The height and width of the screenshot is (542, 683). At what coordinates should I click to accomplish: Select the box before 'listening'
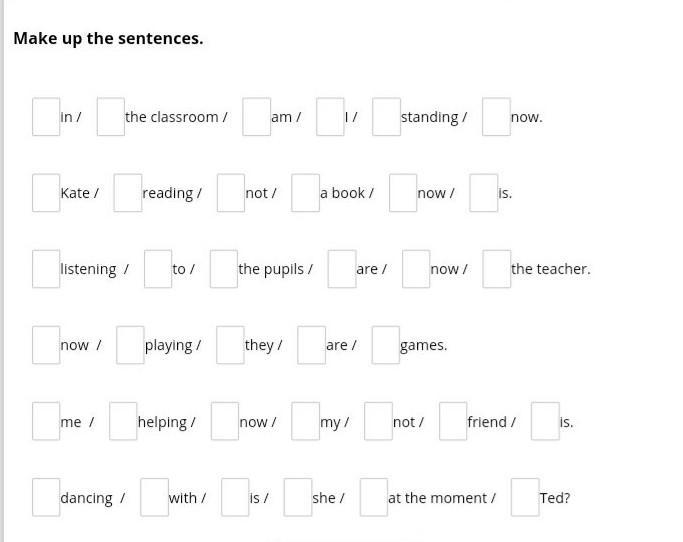(x=46, y=269)
